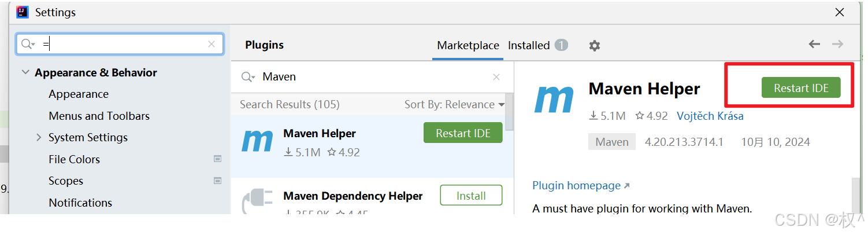The height and width of the screenshot is (235, 868).
Task: Click the date text 10月 10, 2024
Action: [x=776, y=142]
